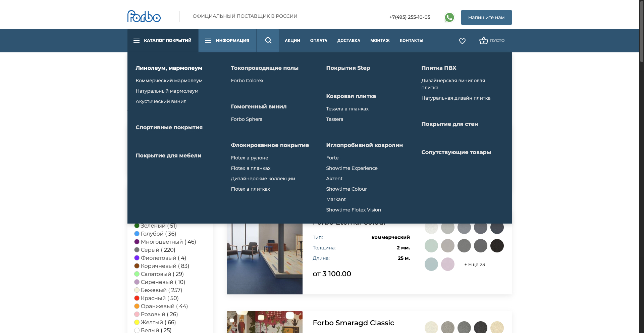
Task: Open Плитка ПВХ category
Action: [x=439, y=68]
